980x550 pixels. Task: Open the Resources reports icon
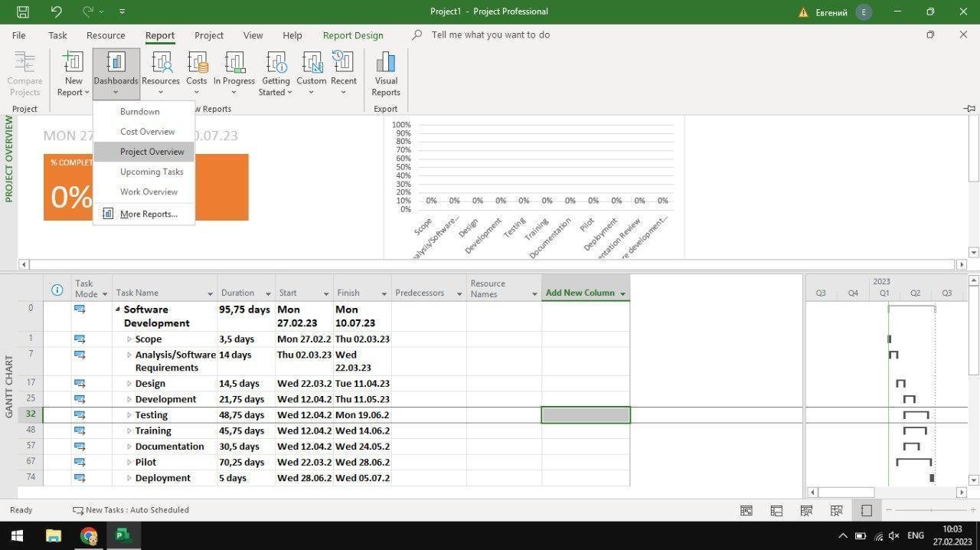(x=161, y=74)
